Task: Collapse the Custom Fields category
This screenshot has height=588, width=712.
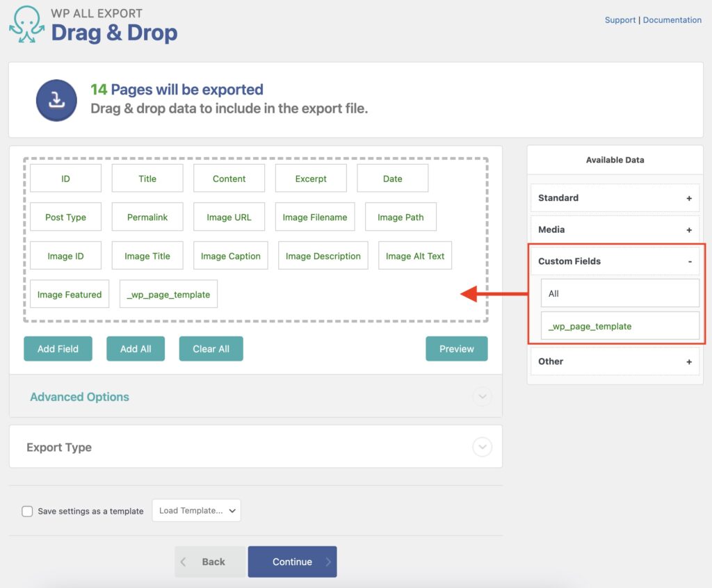Action: [x=689, y=261]
